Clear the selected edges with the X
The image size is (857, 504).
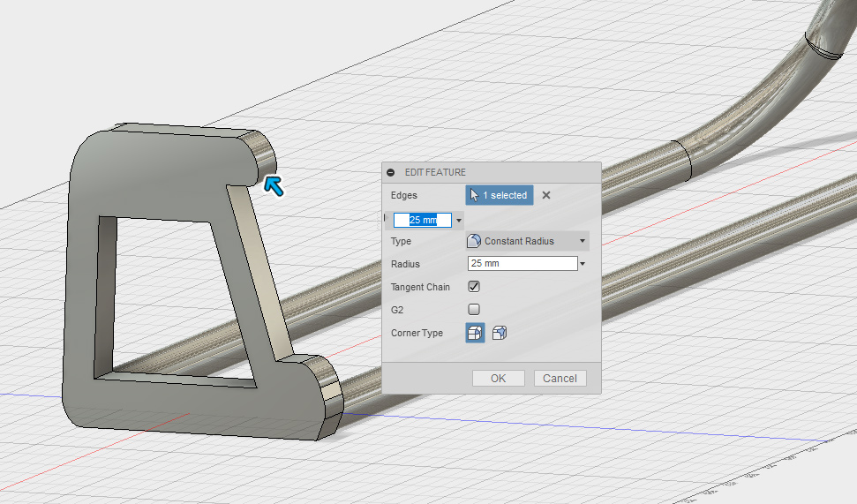(546, 195)
